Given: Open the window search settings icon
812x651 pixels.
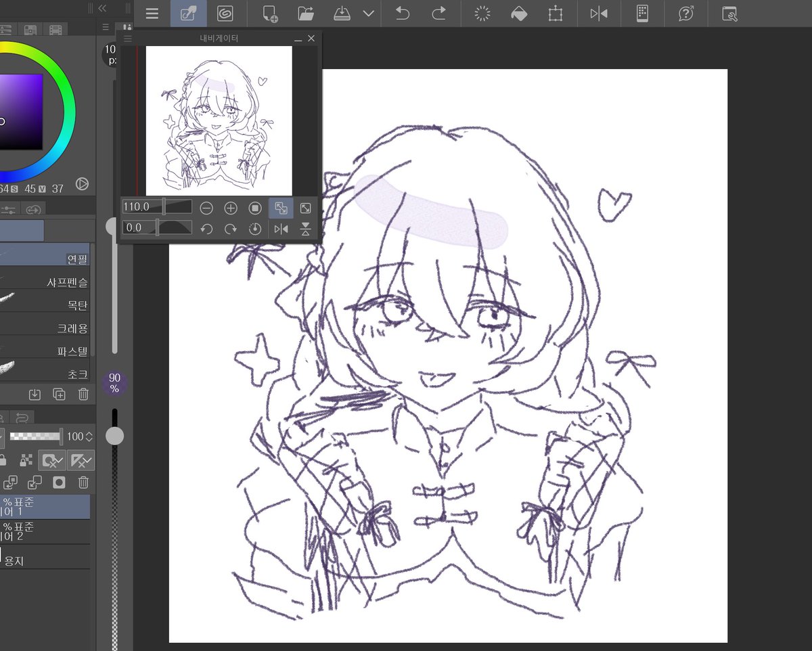Looking at the screenshot, I should tap(729, 14).
